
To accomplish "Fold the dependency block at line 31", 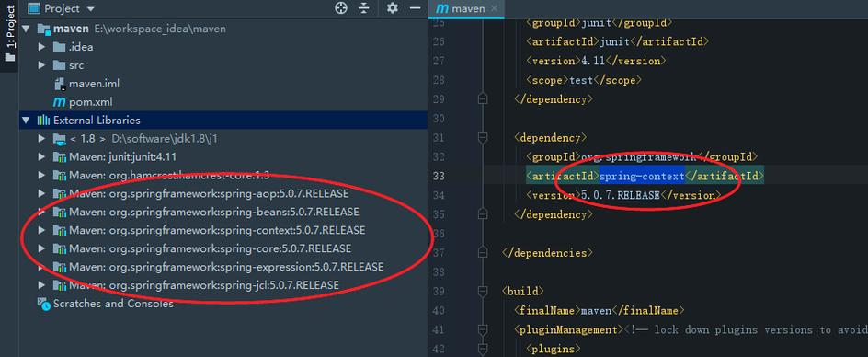I will pos(483,137).
